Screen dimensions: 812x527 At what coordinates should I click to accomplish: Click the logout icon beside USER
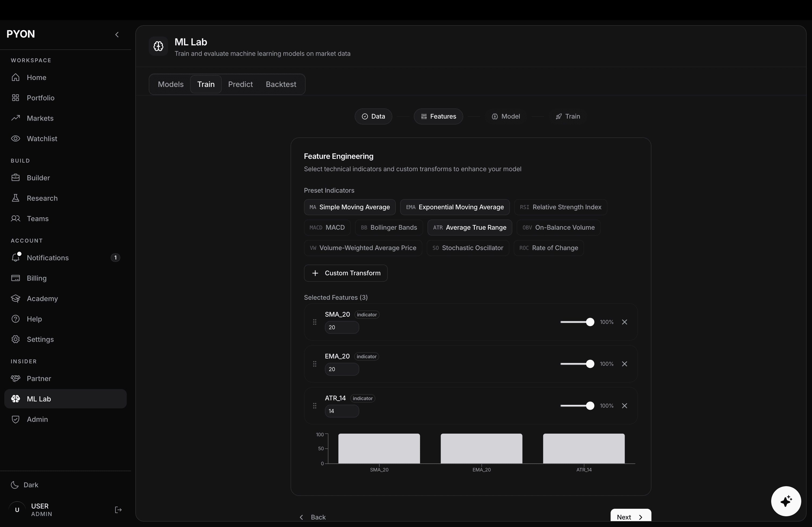click(118, 510)
